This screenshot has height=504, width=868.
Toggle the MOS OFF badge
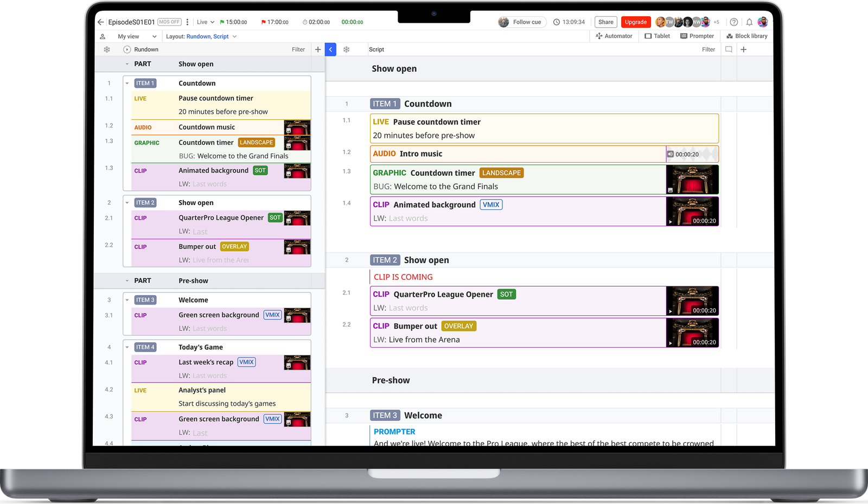169,22
